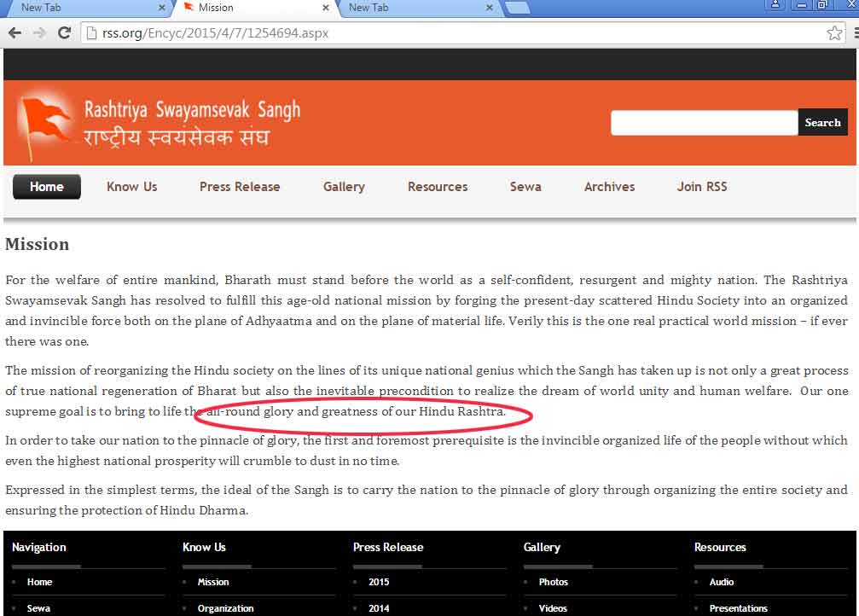Reload the page with the refresh icon
Screen dimensions: 859x616
pyautogui.click(x=64, y=33)
